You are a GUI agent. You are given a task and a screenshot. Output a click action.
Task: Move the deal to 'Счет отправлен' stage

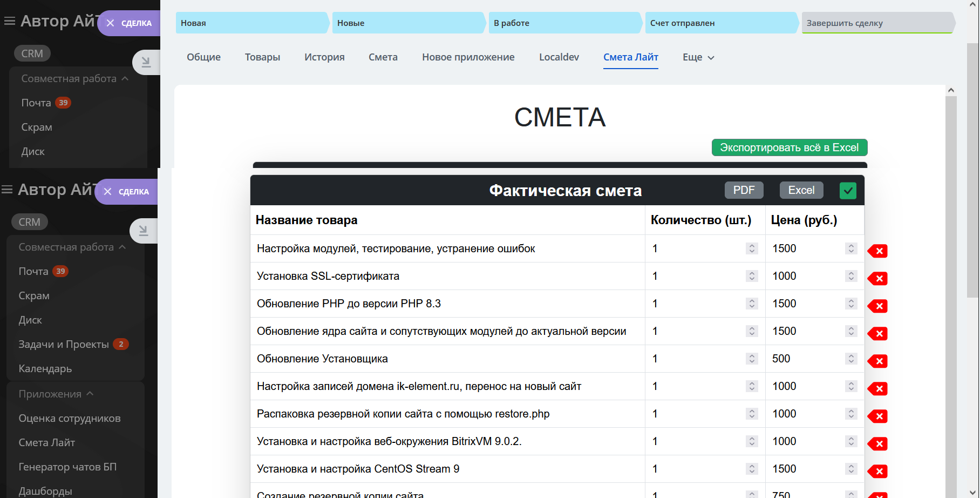pos(722,23)
